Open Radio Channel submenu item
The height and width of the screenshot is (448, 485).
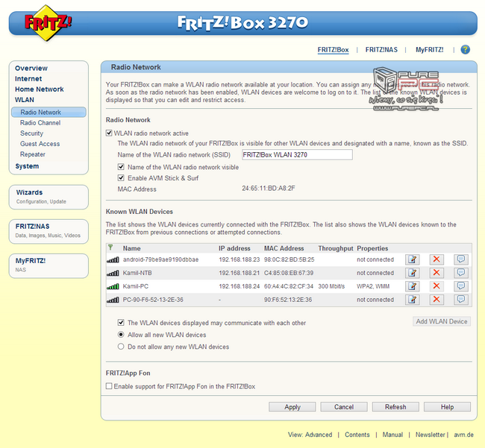pyautogui.click(x=40, y=123)
